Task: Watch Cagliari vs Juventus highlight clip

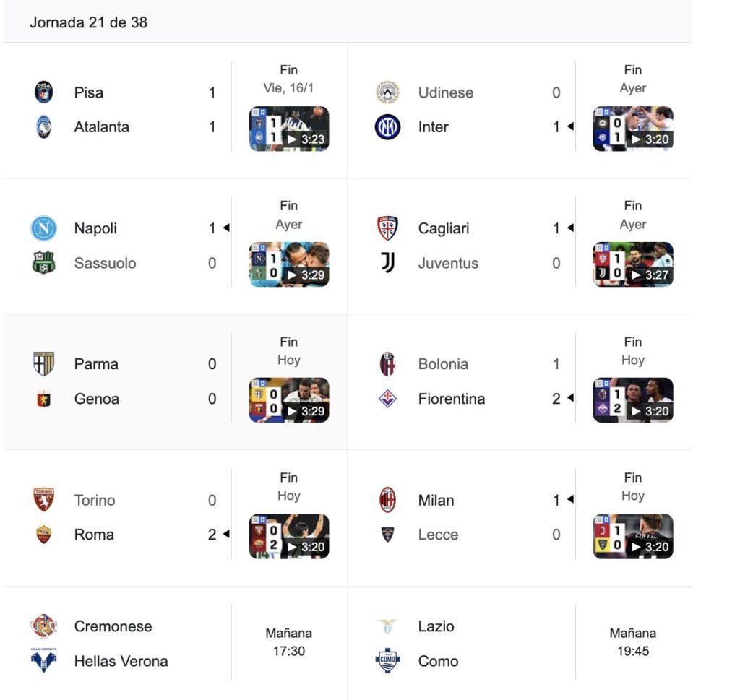Action: click(633, 264)
